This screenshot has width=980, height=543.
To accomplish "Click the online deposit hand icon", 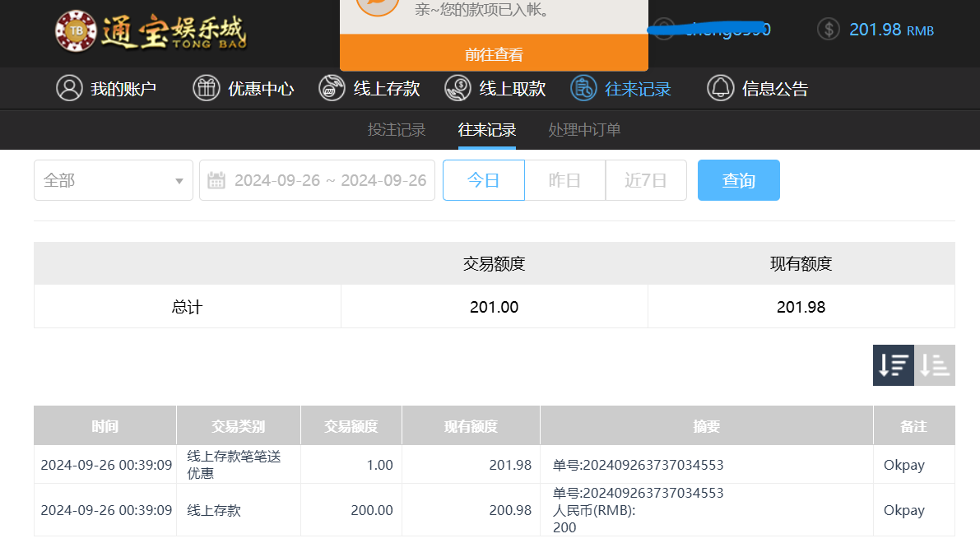I will click(x=332, y=88).
